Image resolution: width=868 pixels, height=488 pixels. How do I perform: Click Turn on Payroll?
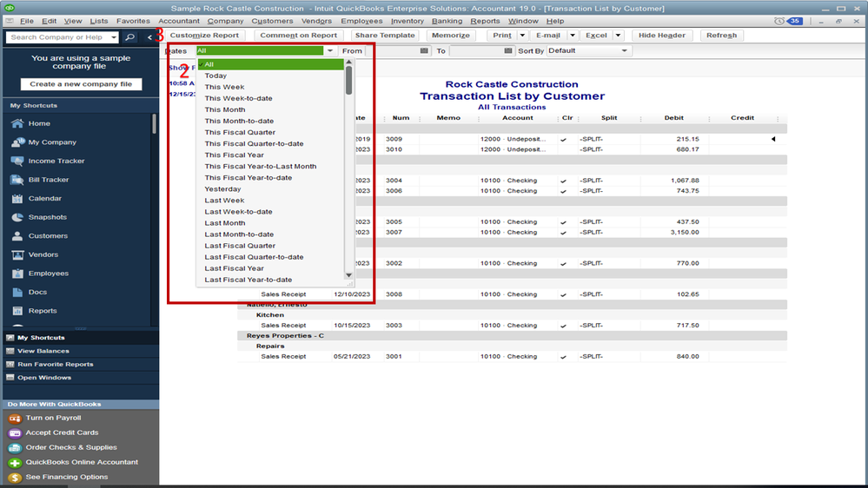click(x=53, y=418)
